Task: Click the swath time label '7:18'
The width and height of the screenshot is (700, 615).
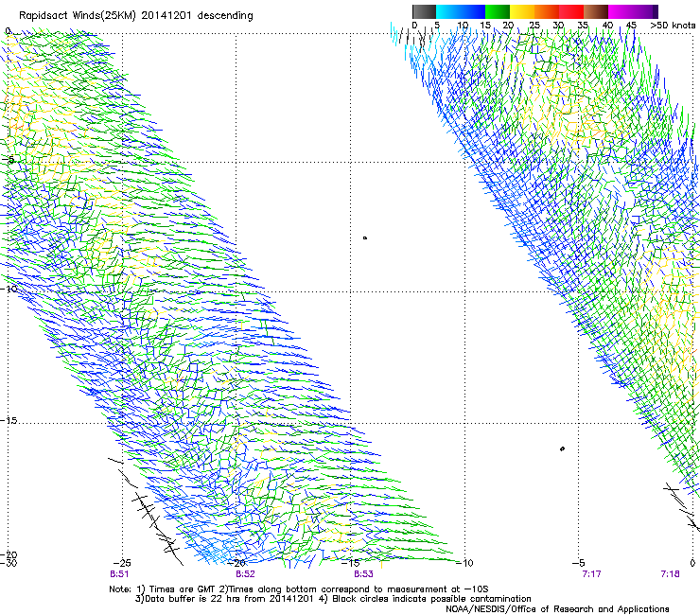Action: pos(670,574)
